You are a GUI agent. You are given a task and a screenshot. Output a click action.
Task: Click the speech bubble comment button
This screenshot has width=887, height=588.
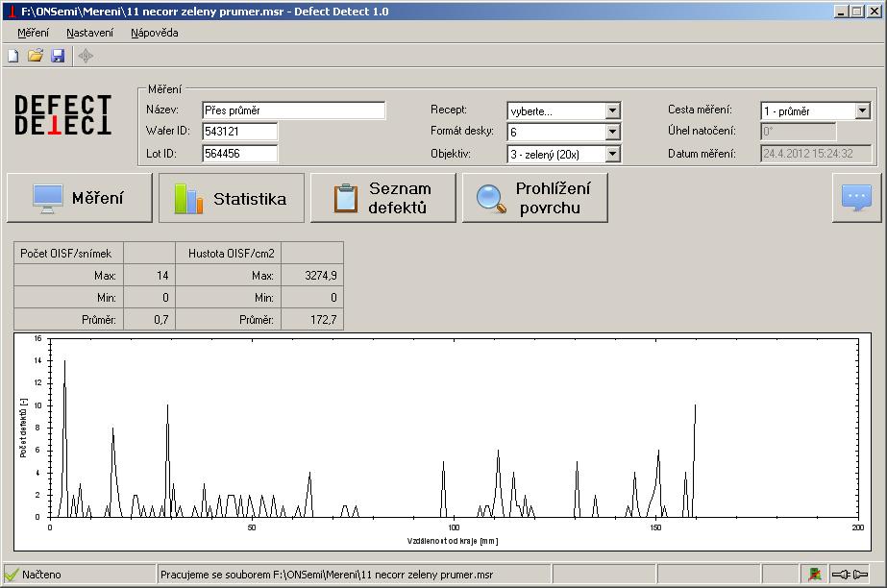tap(856, 198)
